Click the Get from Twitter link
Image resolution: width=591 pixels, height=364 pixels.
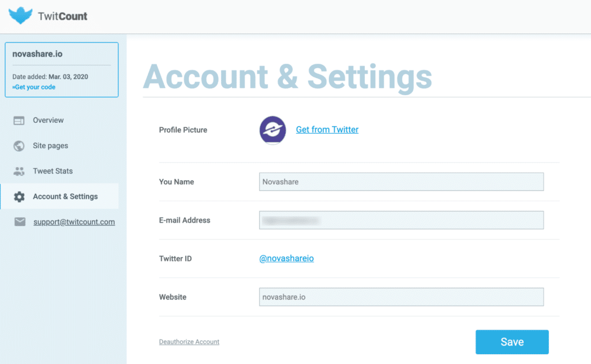327,130
